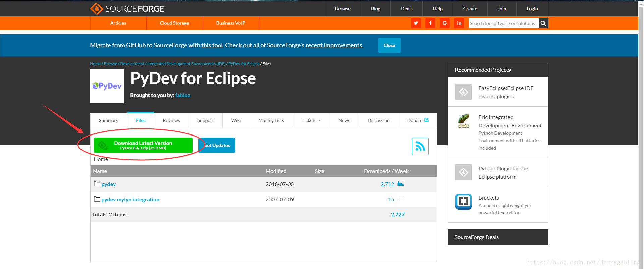Click Python Plugin for Eclipse icon

pos(464,172)
